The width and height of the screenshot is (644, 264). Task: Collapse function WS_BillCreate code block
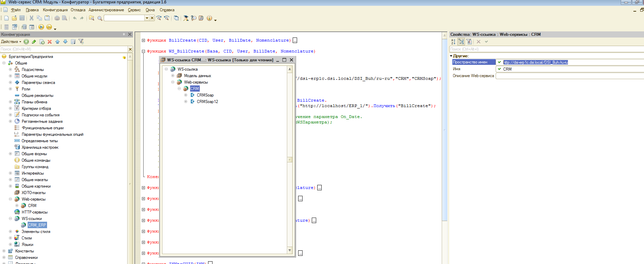(x=144, y=51)
